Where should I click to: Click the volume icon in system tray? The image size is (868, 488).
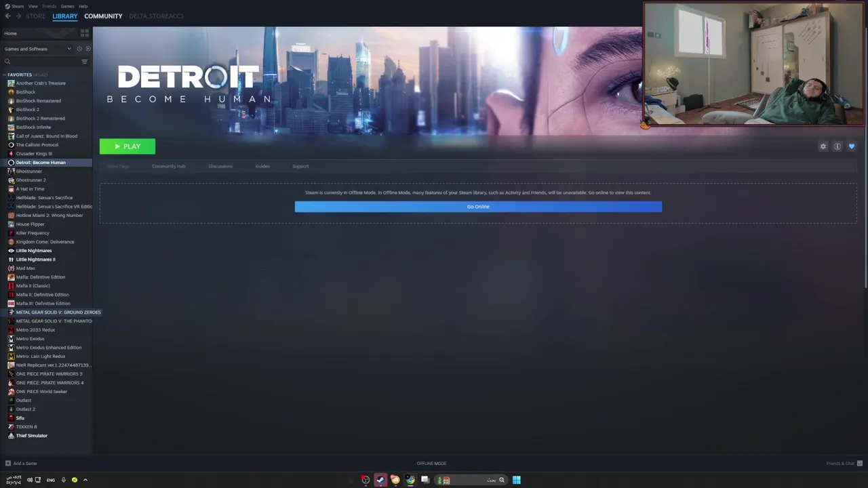point(29,480)
